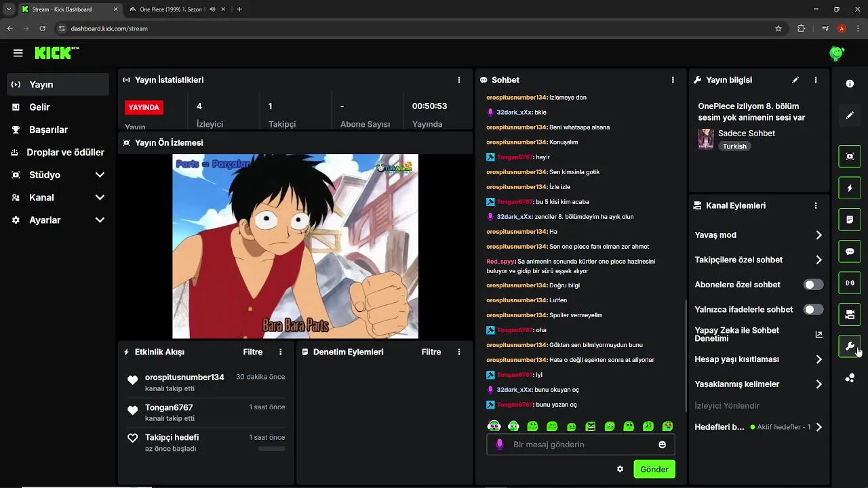
Task: Select the Luffy stream preview video
Action: click(x=295, y=246)
